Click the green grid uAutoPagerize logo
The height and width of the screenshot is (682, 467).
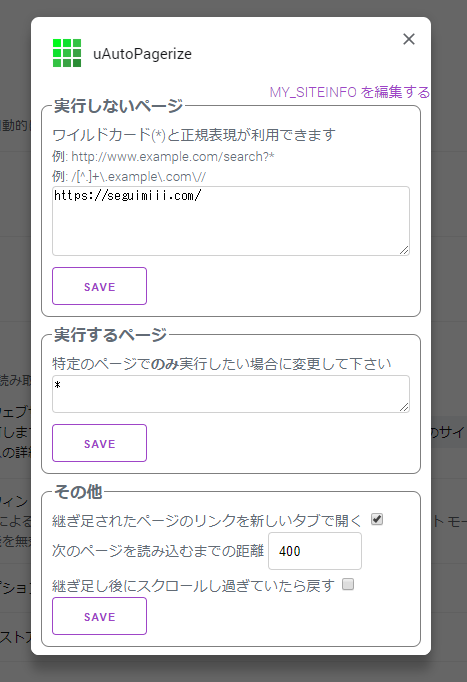tap(67, 53)
